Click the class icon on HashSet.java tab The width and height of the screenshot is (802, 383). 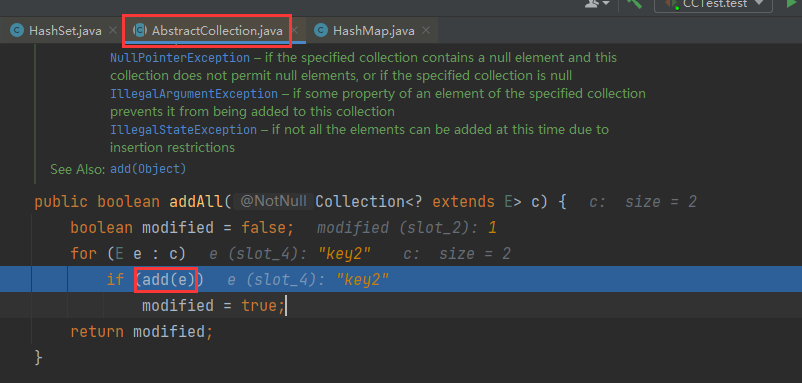click(17, 31)
